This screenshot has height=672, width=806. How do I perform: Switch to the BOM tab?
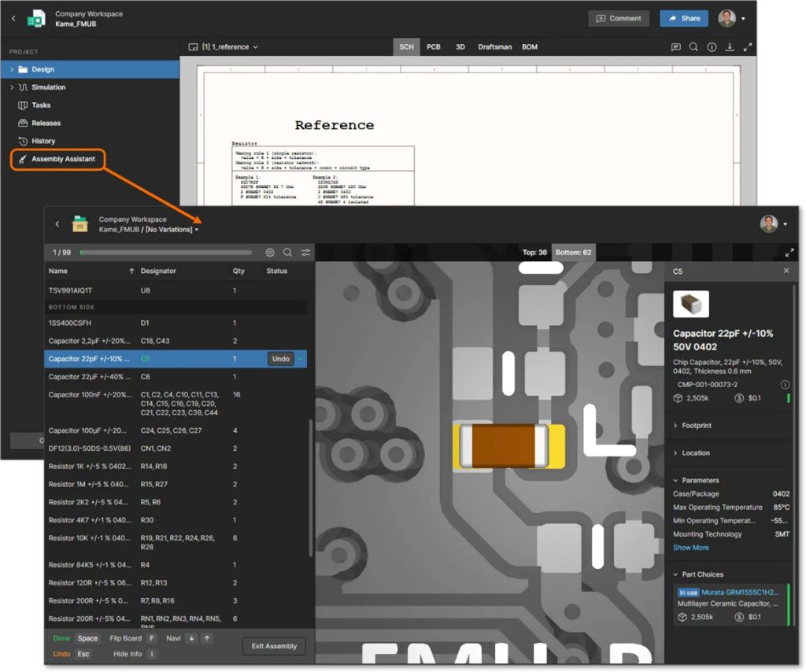pos(530,46)
